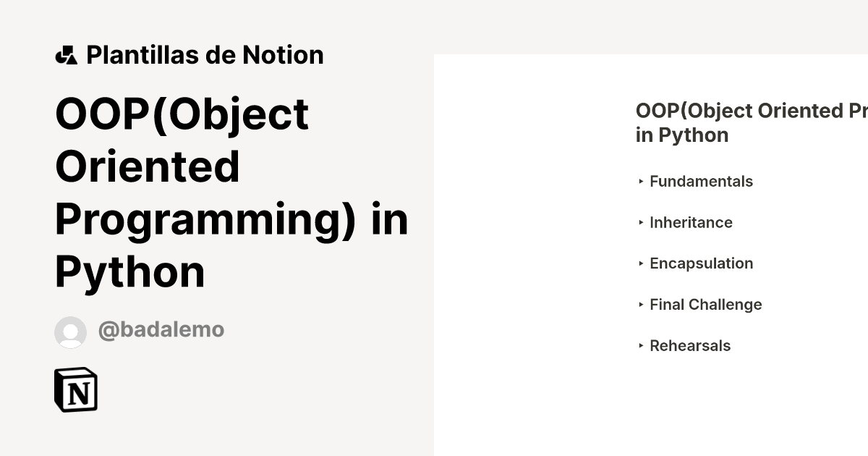Expand the Final Challenge toggle triangle

(x=641, y=305)
